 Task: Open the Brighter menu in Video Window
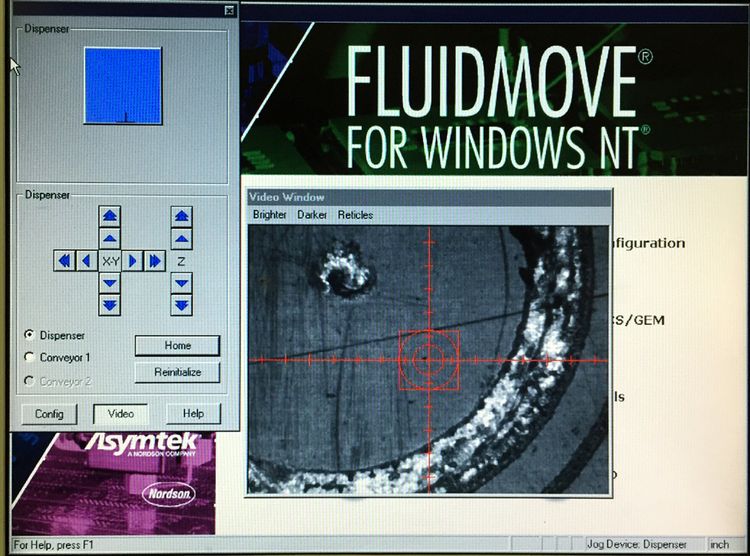[269, 215]
